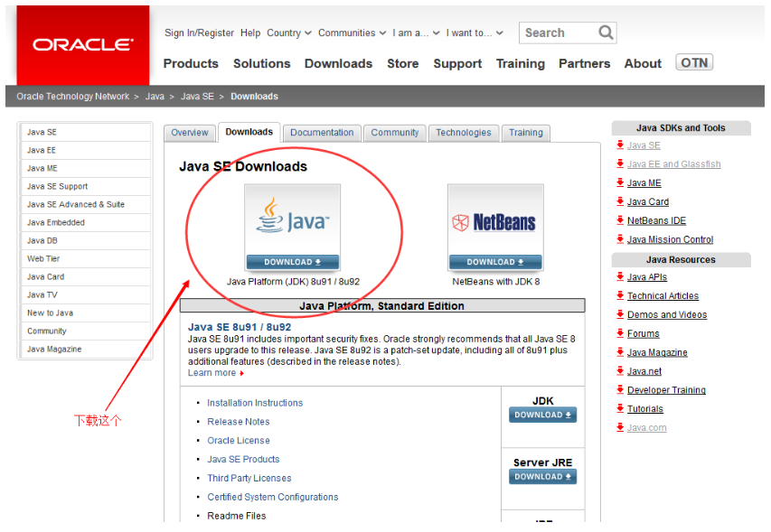Click download arrow icon beside Java Card
Screen dimensions: 771x532
[620, 201]
